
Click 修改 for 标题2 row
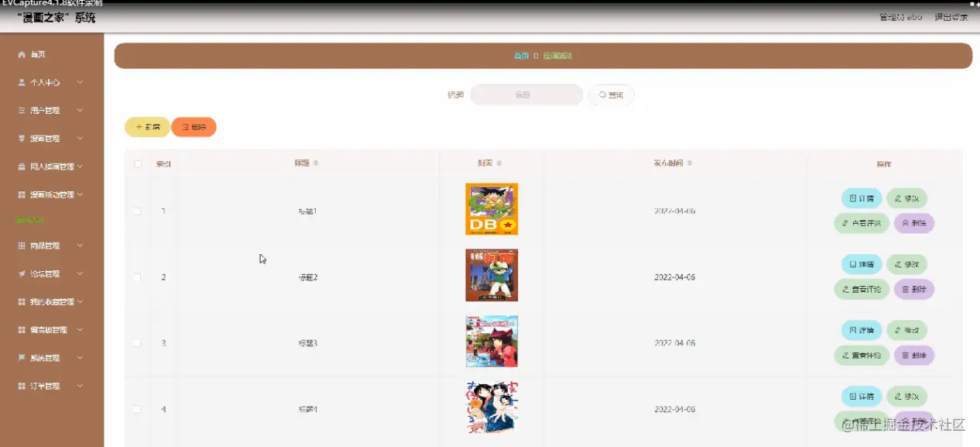point(906,264)
